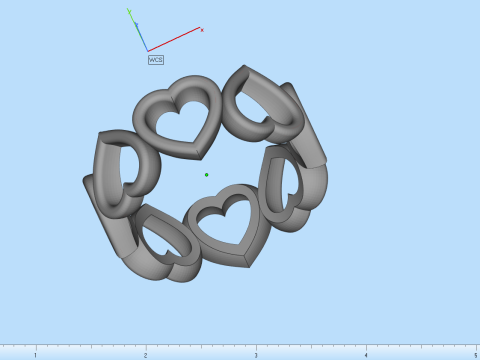Click the WCS label box

[x=156, y=60]
